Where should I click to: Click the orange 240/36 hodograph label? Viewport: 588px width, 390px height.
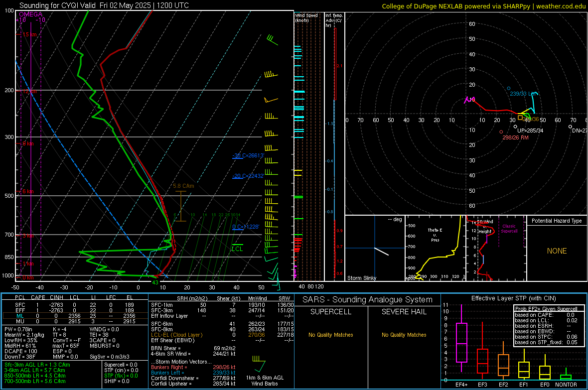531,119
